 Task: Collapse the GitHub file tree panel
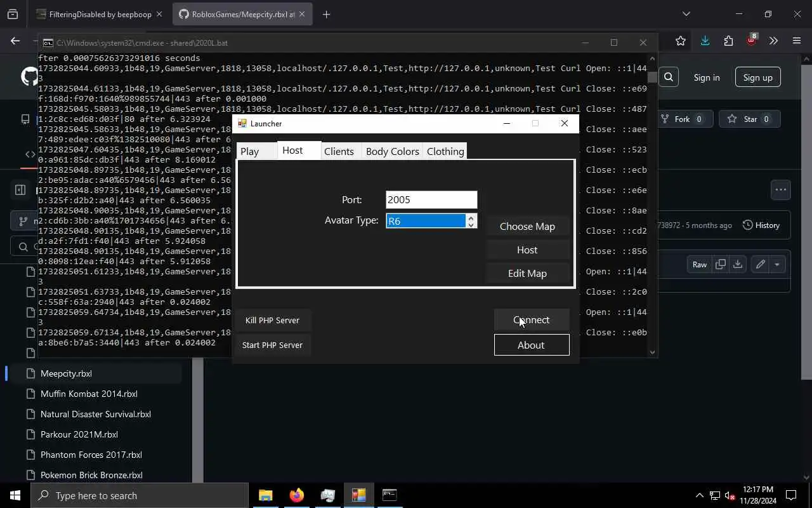point(20,189)
